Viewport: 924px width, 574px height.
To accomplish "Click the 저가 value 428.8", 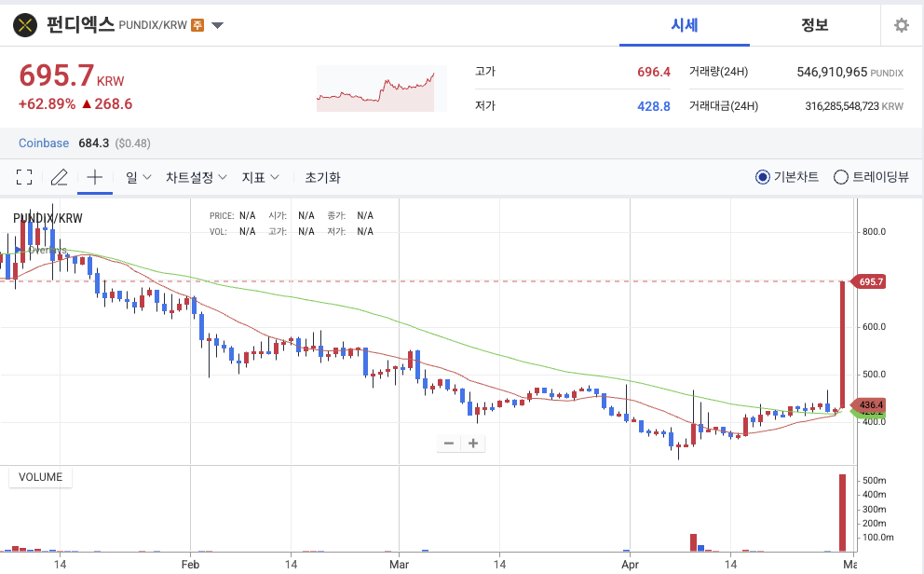I will (x=654, y=106).
